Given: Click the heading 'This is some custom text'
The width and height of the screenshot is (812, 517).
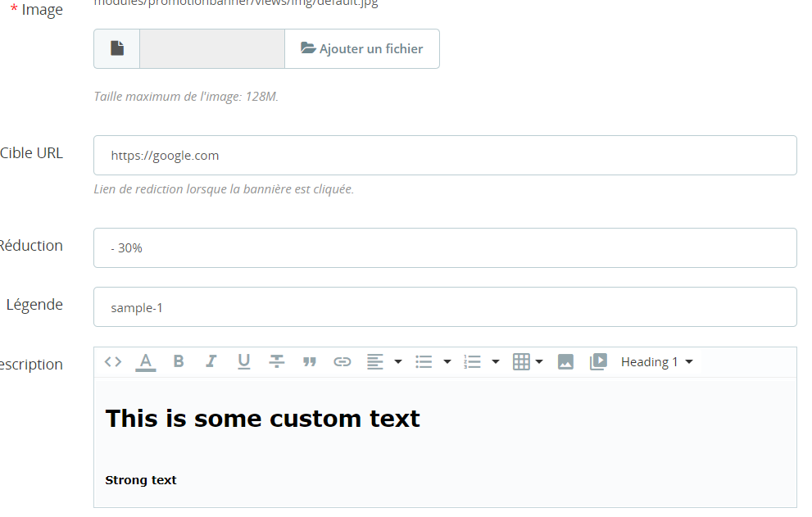Looking at the screenshot, I should pyautogui.click(x=262, y=419).
